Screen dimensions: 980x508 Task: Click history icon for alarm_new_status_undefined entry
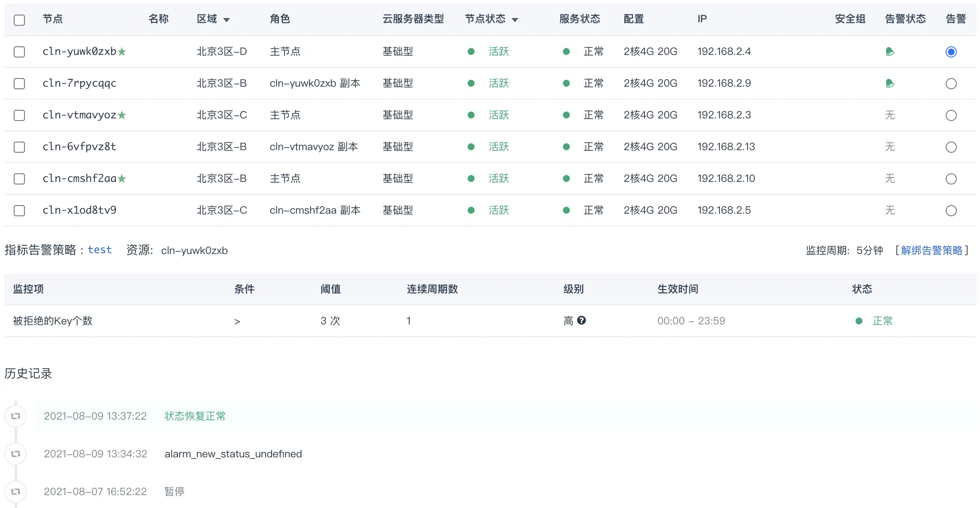[16, 454]
